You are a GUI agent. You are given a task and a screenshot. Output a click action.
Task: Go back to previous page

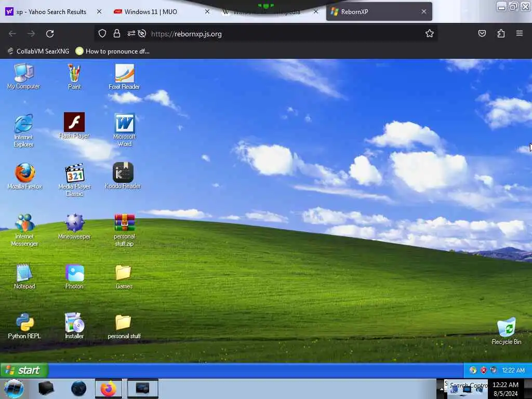click(x=12, y=34)
